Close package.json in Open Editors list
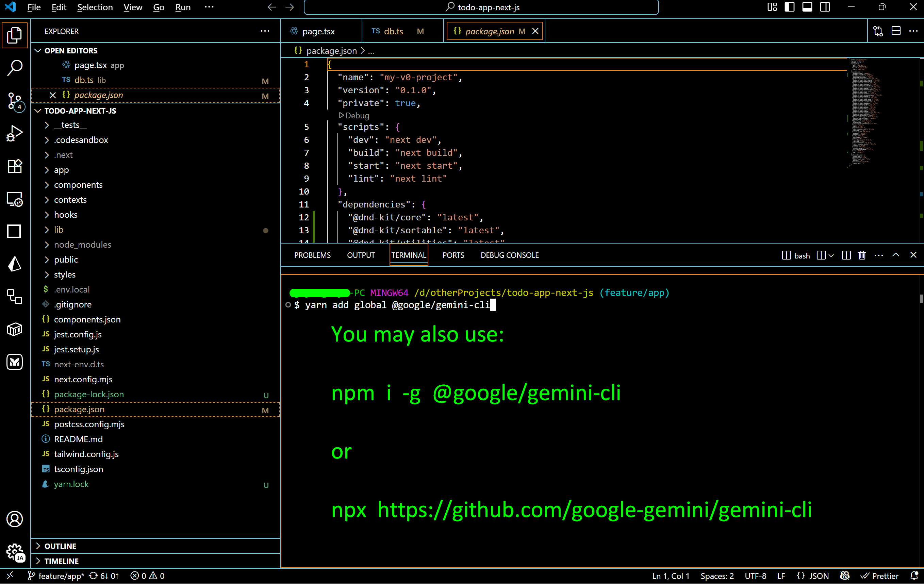 tap(53, 95)
